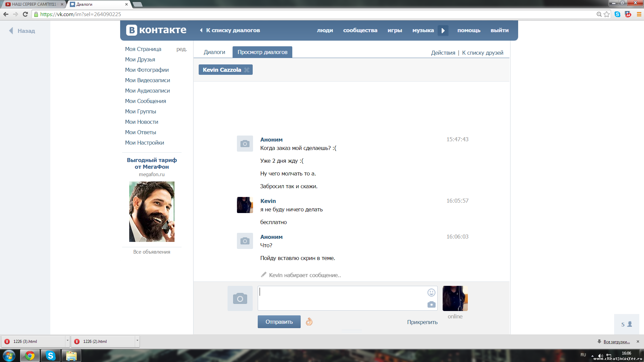The height and width of the screenshot is (362, 644).
Task: Click the small camera attach-photo icon
Action: (x=431, y=305)
